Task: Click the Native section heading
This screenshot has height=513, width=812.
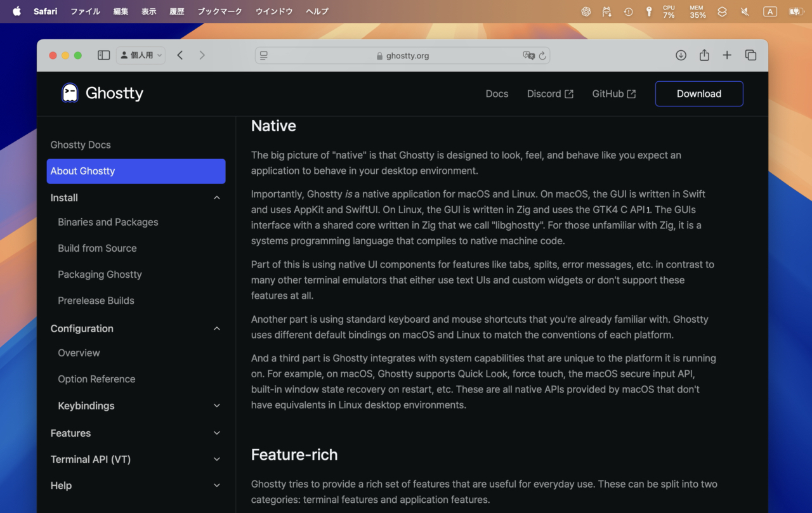Action: pos(273,126)
